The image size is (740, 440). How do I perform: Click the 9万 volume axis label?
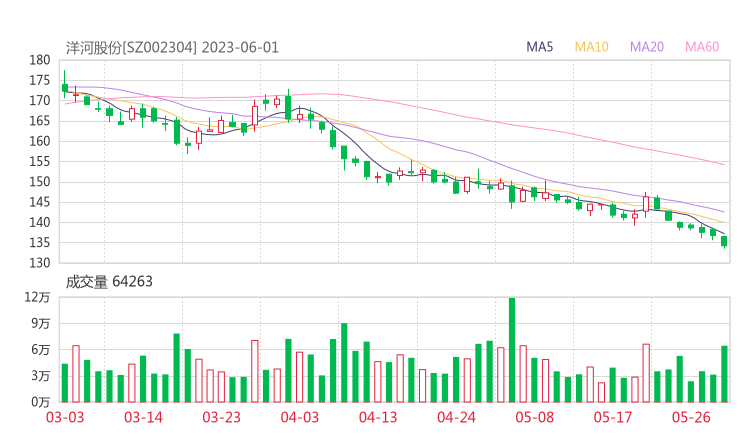41,323
